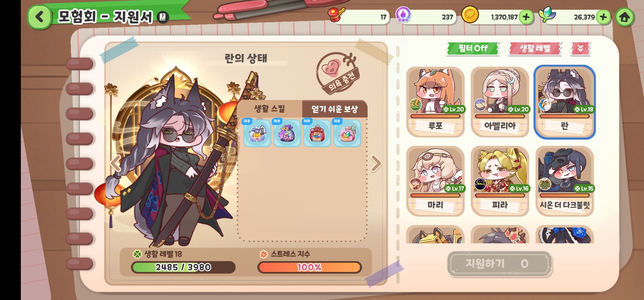Select the 아멜리아 character card
Image resolution: width=644 pixels, height=300 pixels.
pos(500,102)
